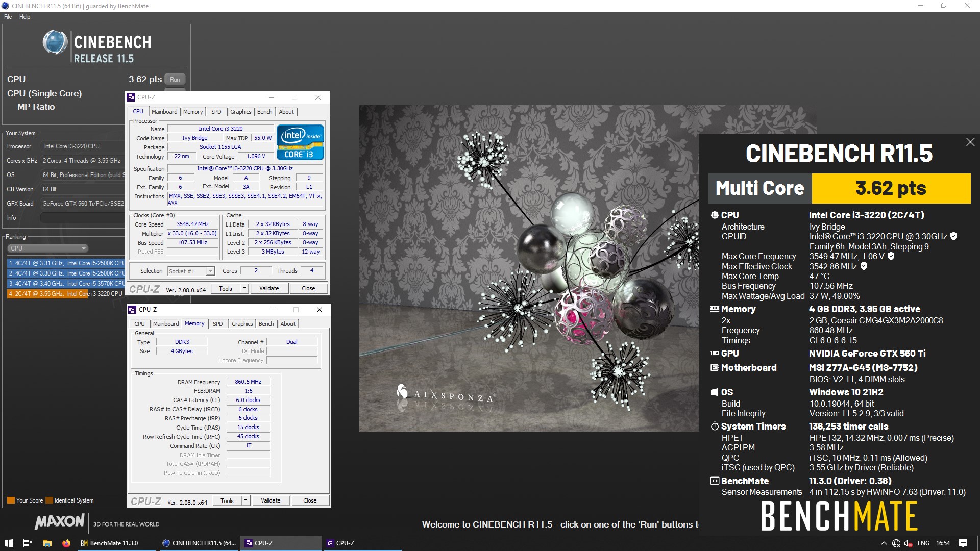This screenshot has width=980, height=551.
Task: Close the BenchMate result overlay with X
Action: coord(970,142)
